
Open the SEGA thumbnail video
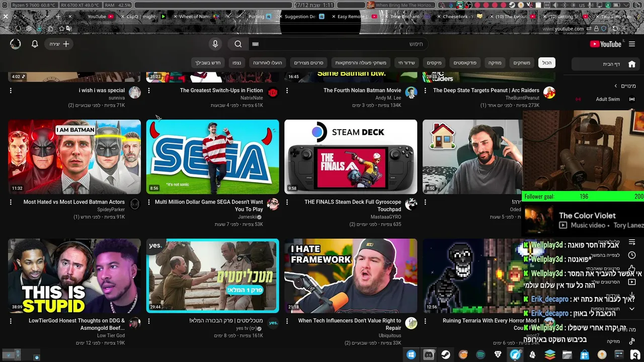(212, 157)
